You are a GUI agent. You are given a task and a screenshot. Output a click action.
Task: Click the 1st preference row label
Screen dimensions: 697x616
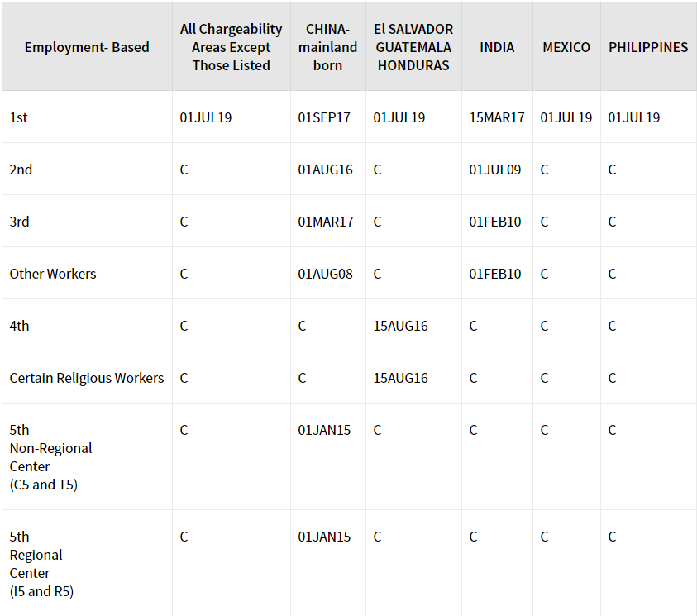(x=19, y=117)
